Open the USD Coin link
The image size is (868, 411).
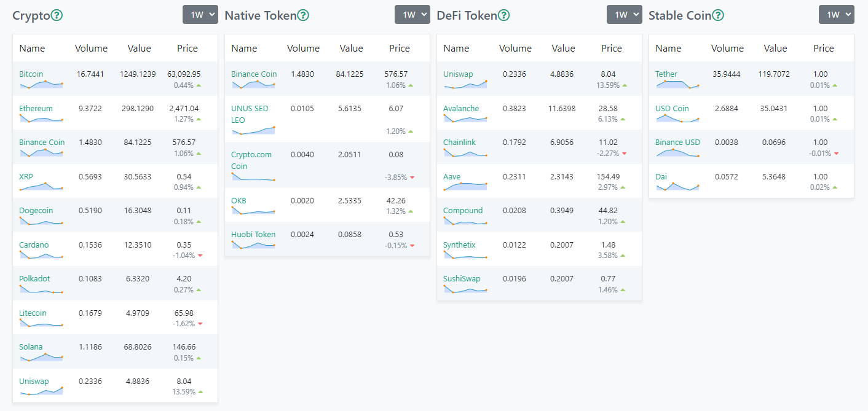(x=672, y=108)
